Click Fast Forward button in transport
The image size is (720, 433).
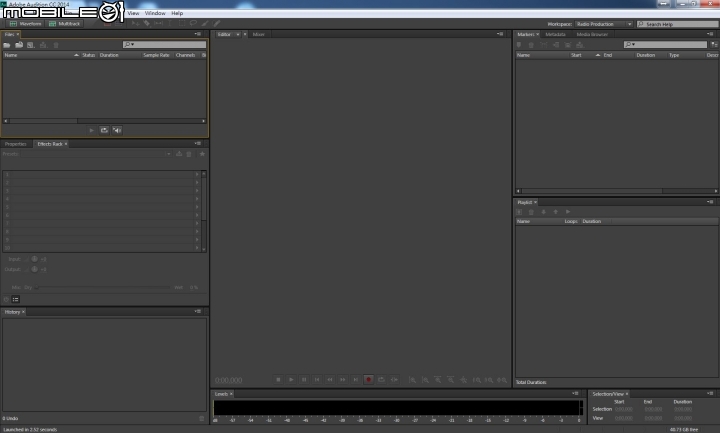click(343, 380)
